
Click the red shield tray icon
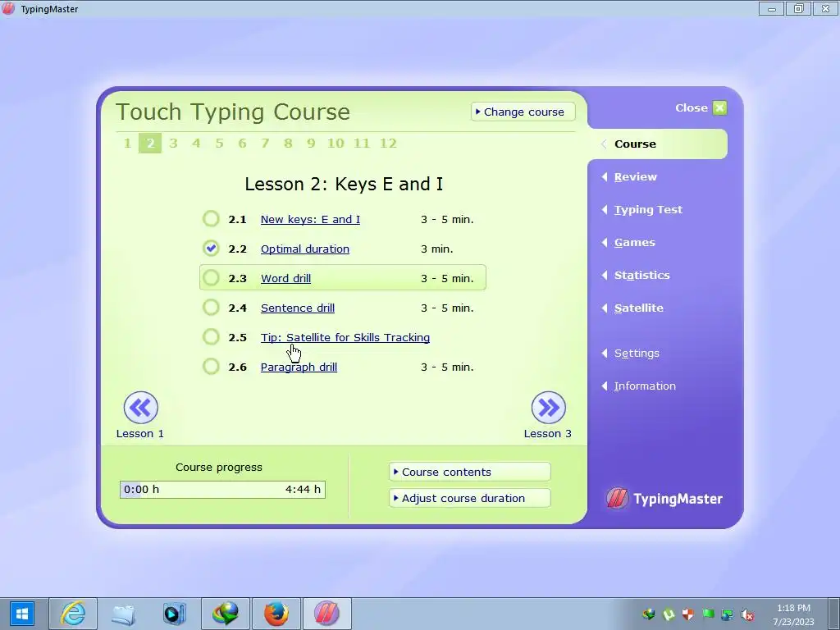[x=688, y=614]
